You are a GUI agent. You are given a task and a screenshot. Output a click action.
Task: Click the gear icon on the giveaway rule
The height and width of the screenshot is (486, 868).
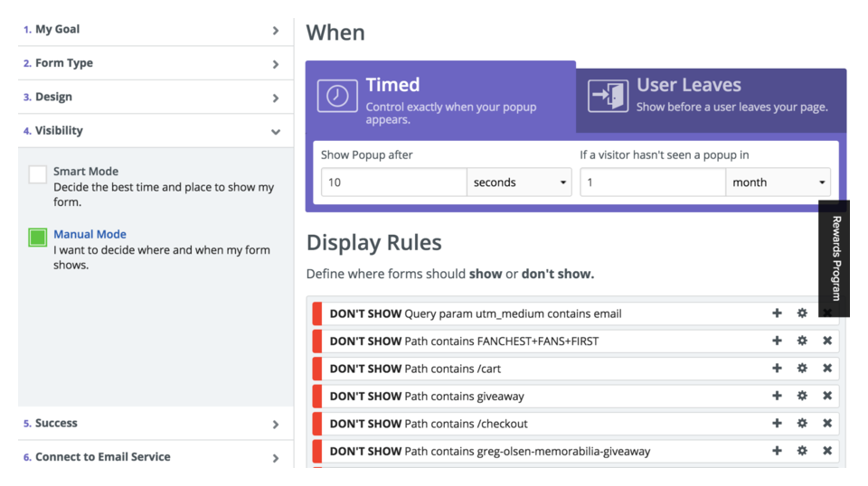coord(802,396)
